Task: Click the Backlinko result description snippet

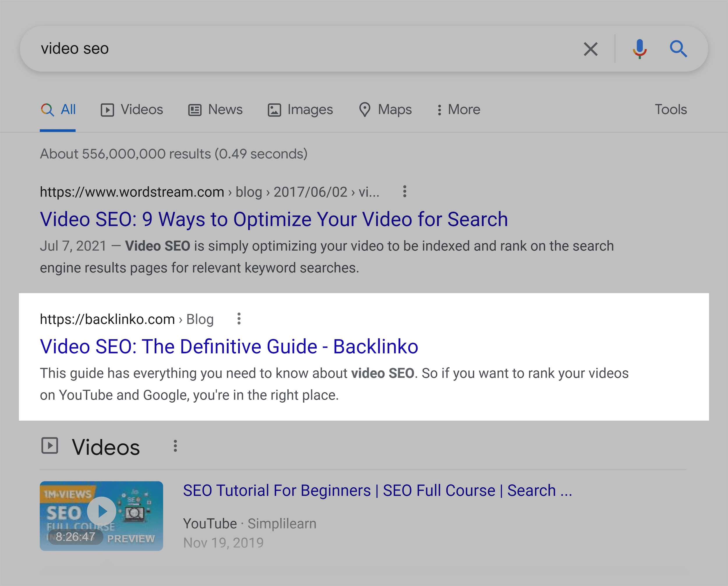Action: [334, 384]
